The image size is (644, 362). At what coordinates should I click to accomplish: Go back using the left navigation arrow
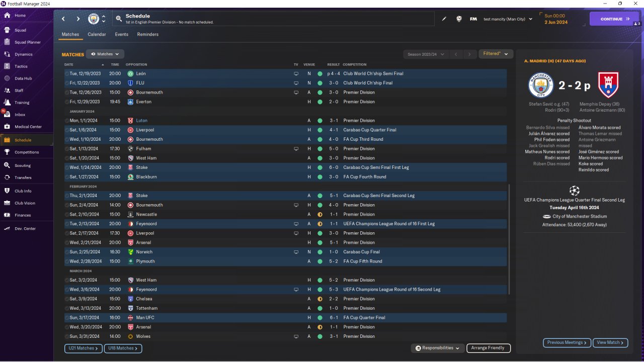click(x=63, y=19)
